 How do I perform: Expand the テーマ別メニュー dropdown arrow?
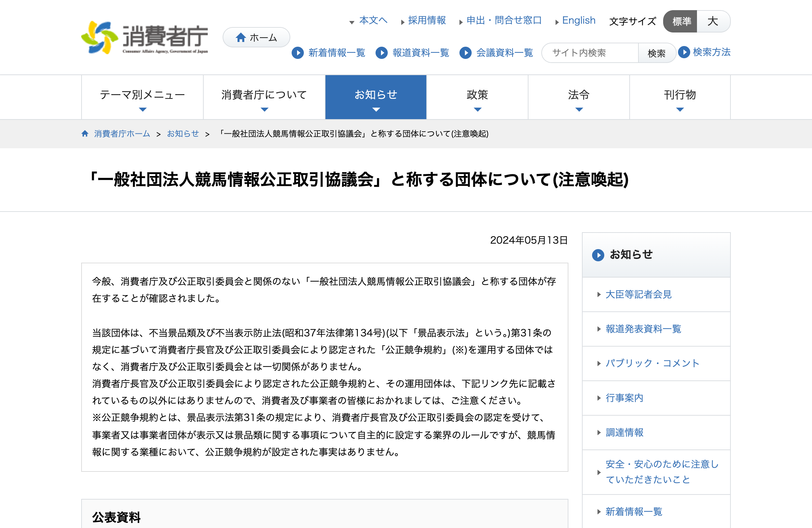tap(143, 110)
